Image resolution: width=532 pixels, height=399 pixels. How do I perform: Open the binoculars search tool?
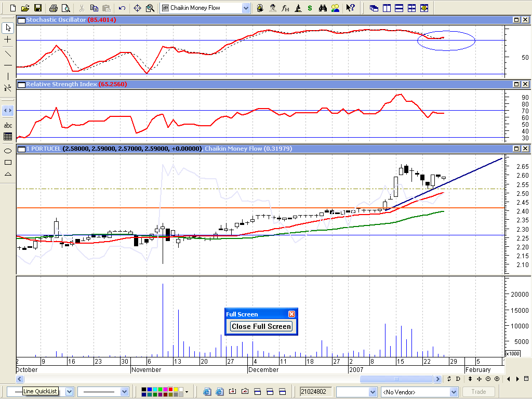tap(323, 8)
